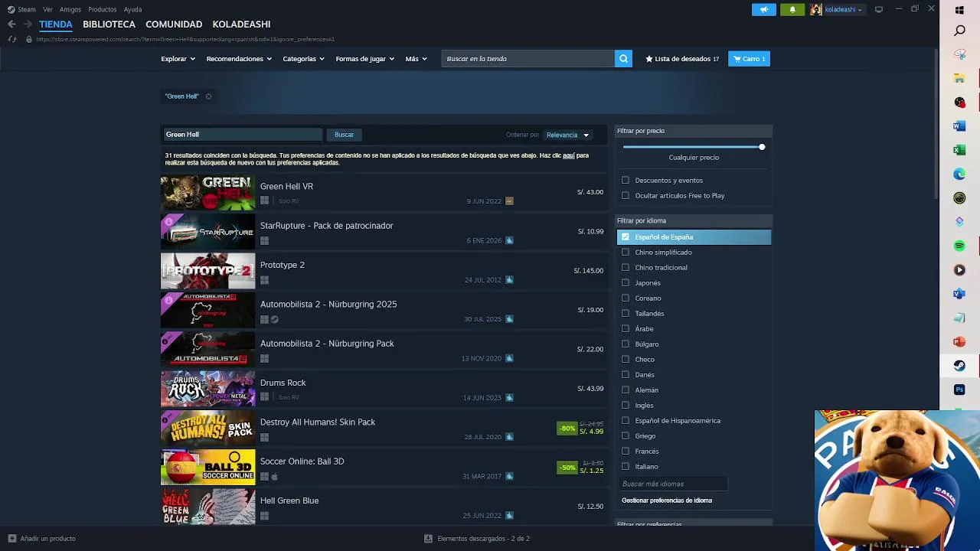
Task: Open the Amigos menu
Action: pos(70,9)
